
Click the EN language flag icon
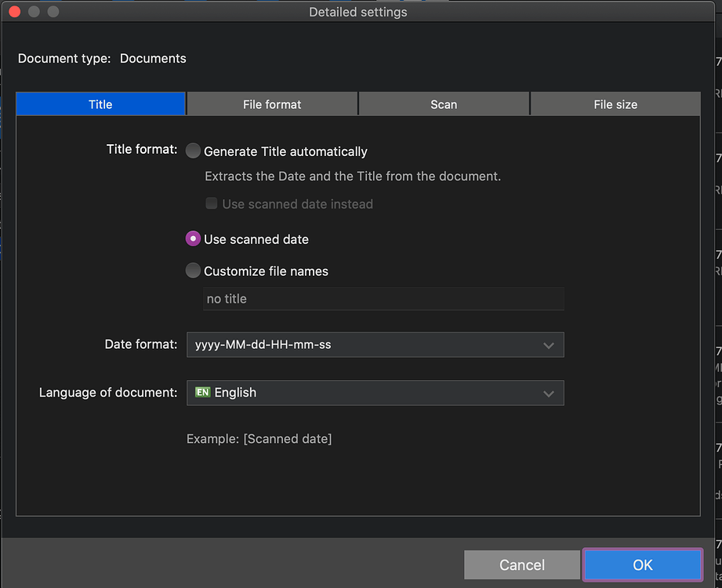point(198,393)
